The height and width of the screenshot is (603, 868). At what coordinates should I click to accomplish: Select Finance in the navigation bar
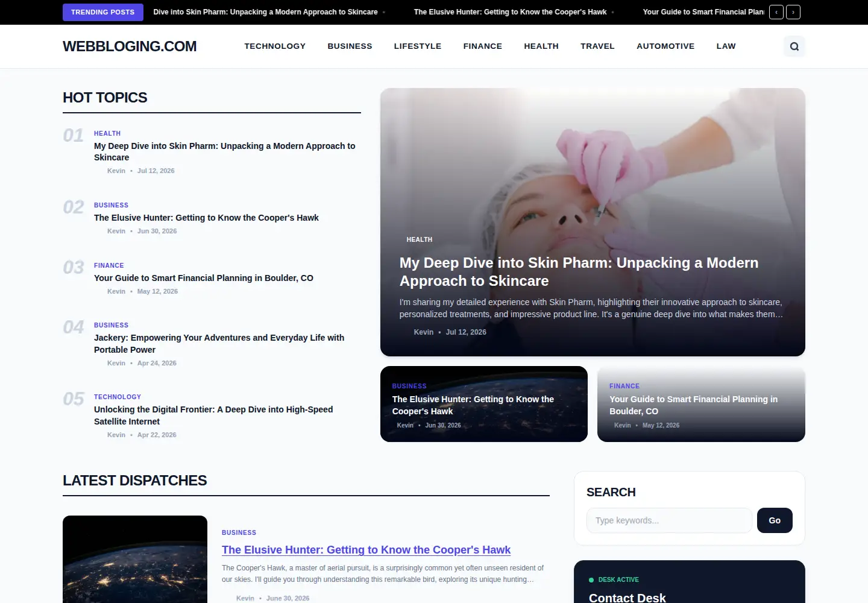(x=483, y=46)
